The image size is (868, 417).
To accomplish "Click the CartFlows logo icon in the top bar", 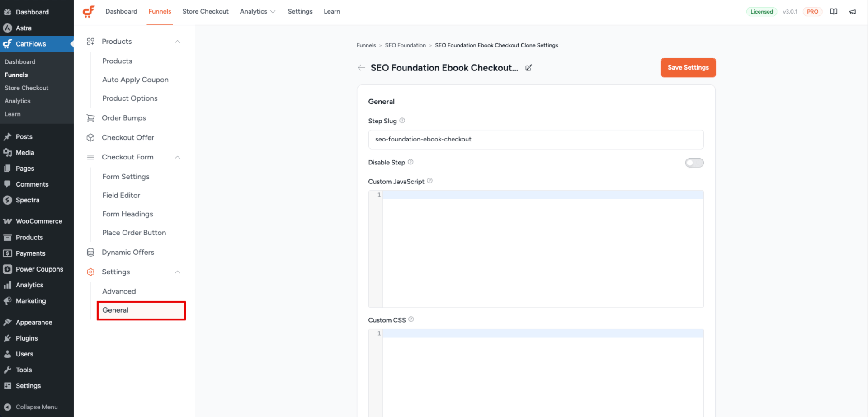I will click(x=89, y=11).
